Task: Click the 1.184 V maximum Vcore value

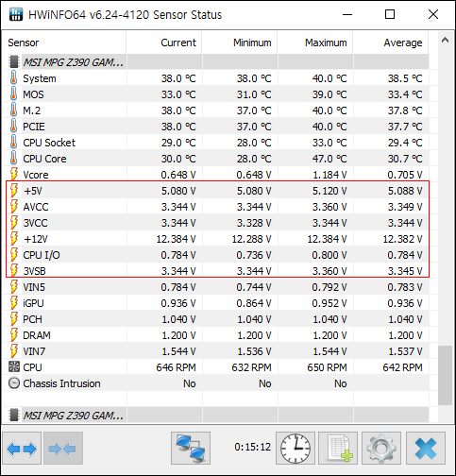Action: [329, 175]
